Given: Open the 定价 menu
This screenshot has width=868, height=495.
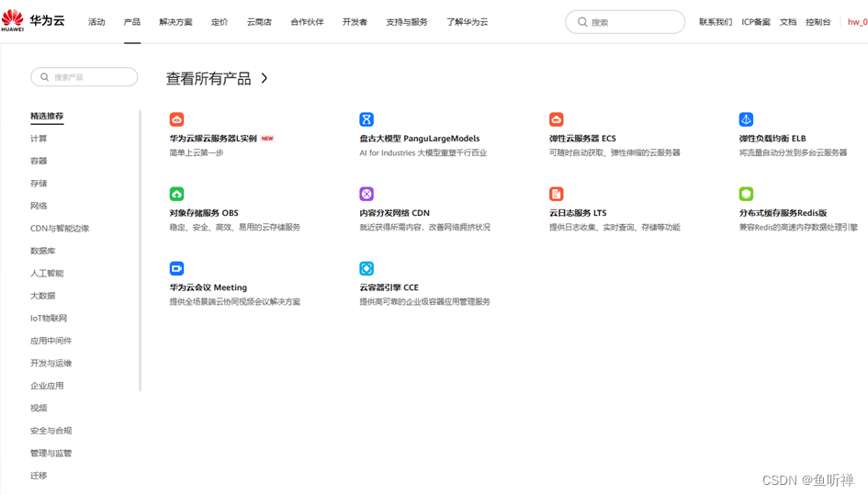Looking at the screenshot, I should click(220, 22).
